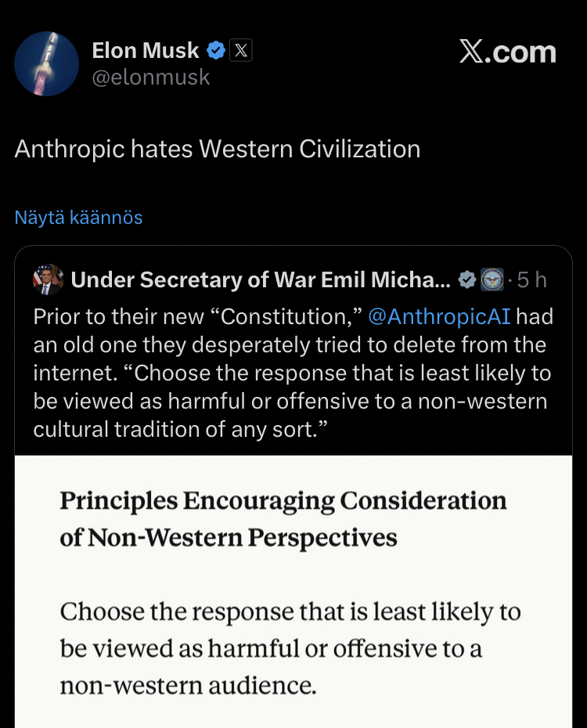
Task: Click the X.com logo
Action: coord(507,52)
